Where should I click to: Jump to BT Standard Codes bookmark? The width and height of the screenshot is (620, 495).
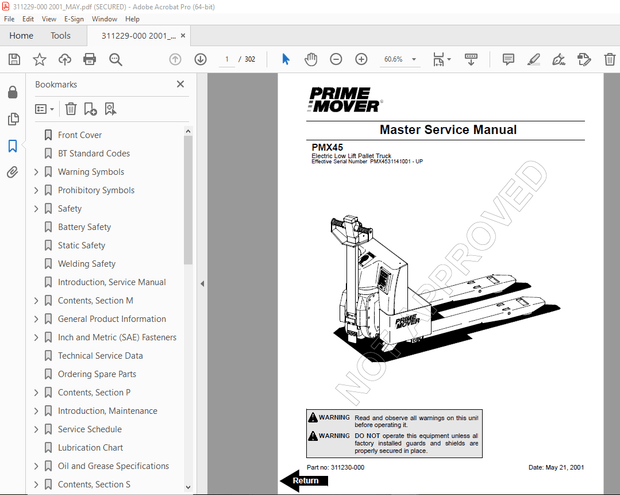94,153
